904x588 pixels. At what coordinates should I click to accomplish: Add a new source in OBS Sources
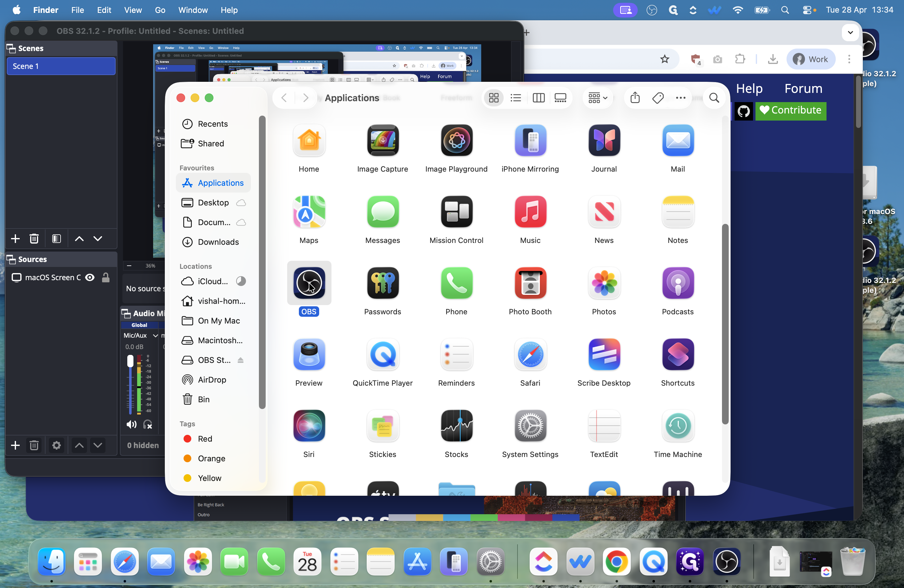click(15, 445)
